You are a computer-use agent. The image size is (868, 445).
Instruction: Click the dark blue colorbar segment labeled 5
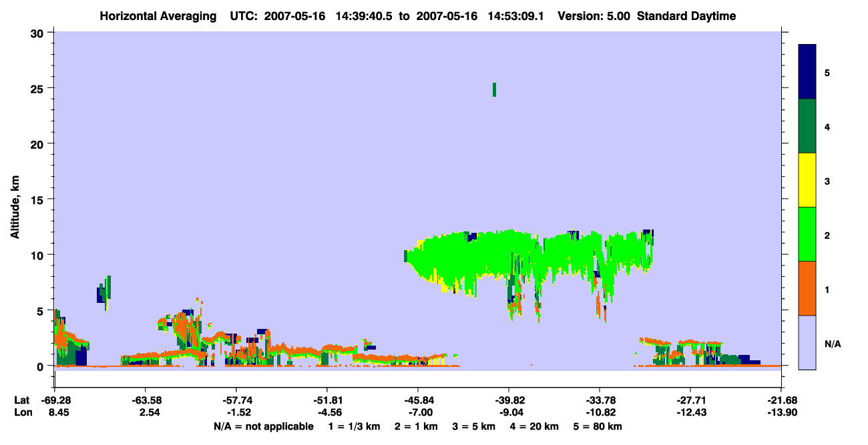tap(807, 72)
